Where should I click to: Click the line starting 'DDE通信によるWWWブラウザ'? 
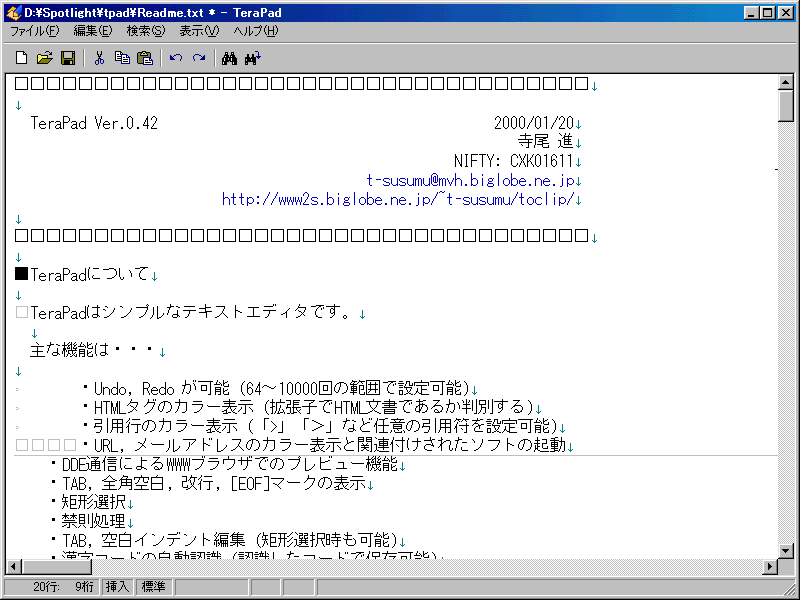point(223,464)
